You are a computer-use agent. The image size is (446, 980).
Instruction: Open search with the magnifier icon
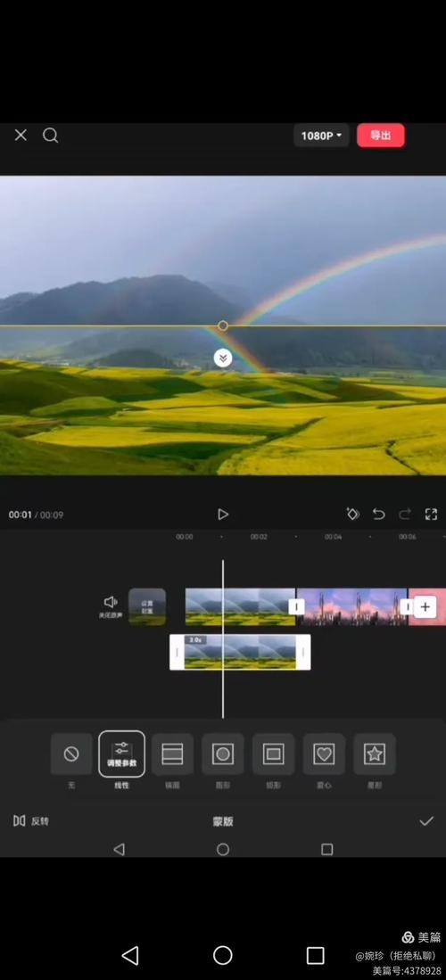tap(51, 136)
